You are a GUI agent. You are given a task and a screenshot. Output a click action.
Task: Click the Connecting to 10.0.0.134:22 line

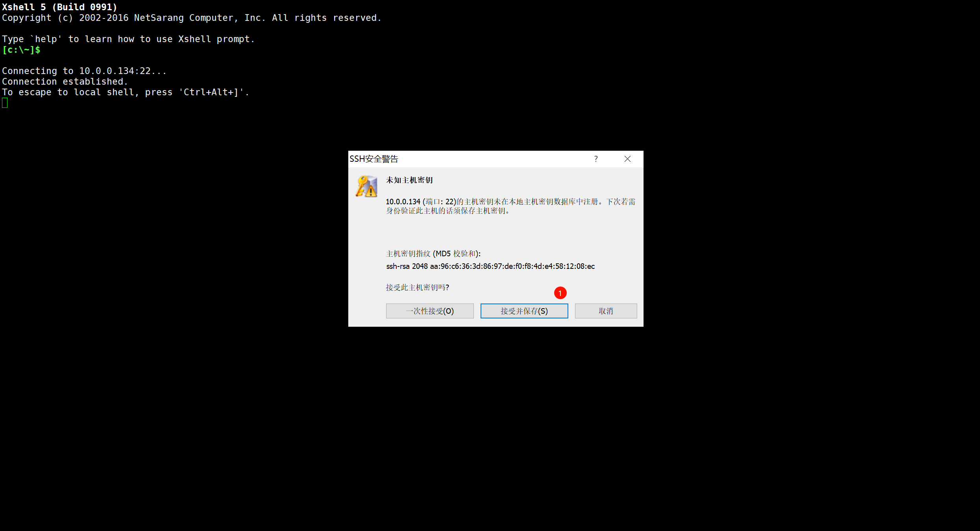(x=84, y=71)
